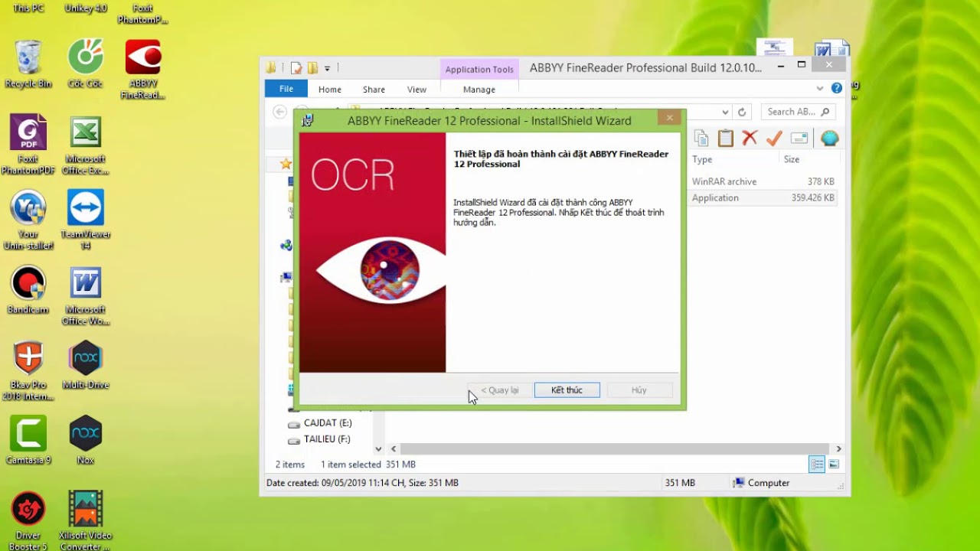Select the Bkav Pro 2018 desktop icon
This screenshot has width=980, height=551.
[x=28, y=371]
